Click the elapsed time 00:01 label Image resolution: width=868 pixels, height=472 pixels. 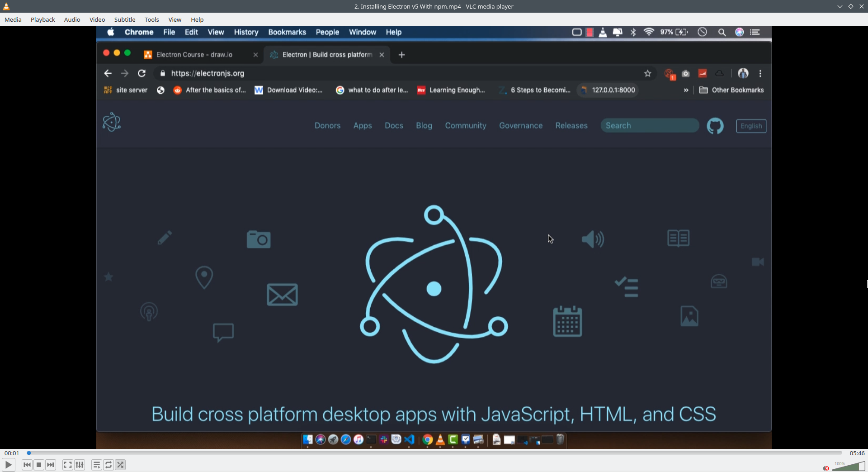[12, 453]
